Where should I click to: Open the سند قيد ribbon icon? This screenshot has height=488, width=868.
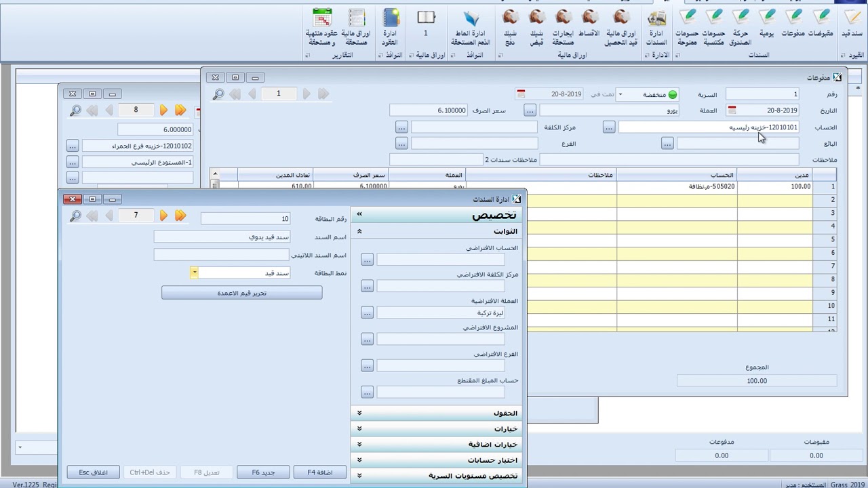[852, 24]
